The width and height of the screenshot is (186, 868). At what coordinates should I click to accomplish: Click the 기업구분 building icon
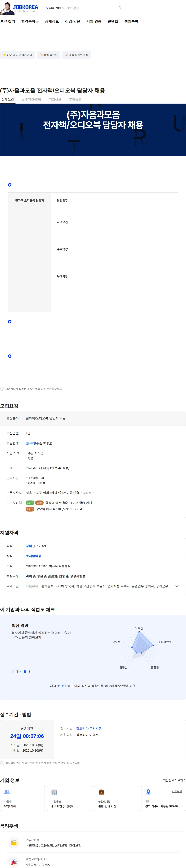coord(54,792)
